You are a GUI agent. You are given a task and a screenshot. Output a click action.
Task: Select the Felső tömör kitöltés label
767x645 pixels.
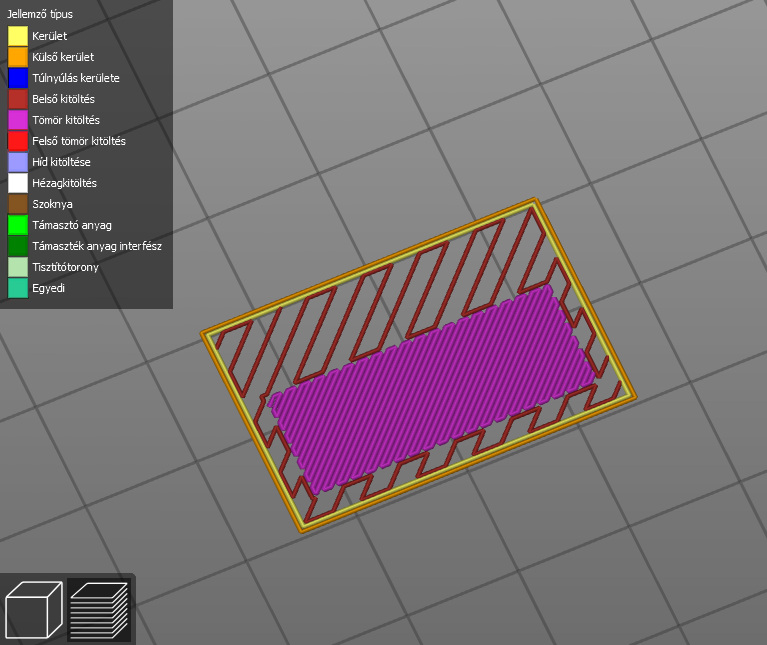pyautogui.click(x=79, y=141)
